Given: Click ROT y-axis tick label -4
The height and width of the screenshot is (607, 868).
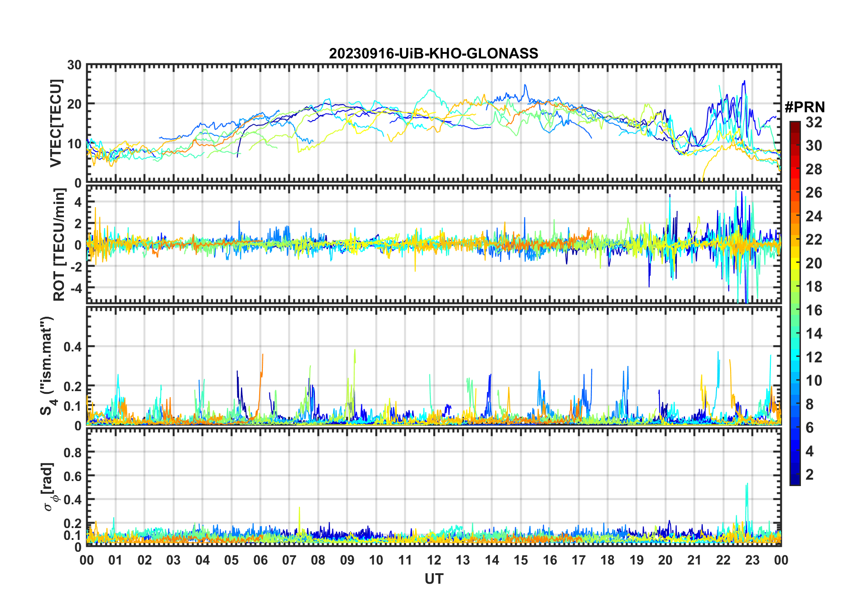Looking at the screenshot, I should (76, 288).
